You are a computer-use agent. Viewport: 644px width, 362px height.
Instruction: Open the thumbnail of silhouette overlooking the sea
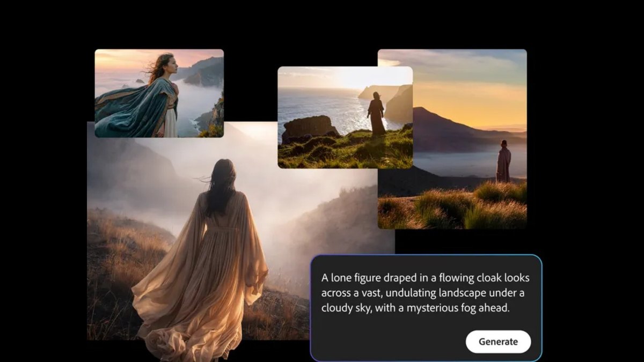pos(345,117)
